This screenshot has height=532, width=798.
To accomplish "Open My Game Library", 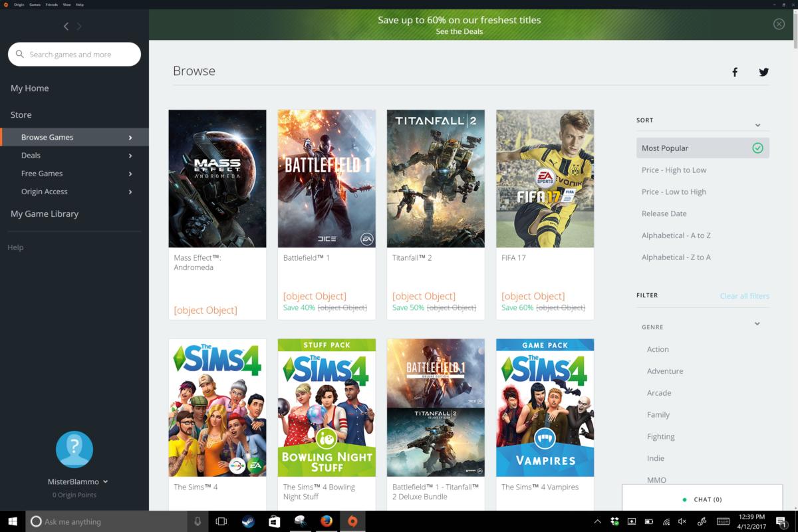I will coord(45,214).
